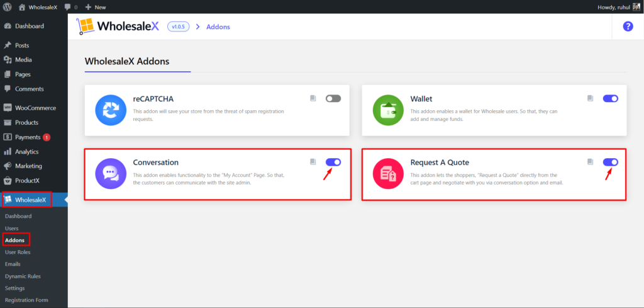Click the WordPress logo icon in admin bar

pyautogui.click(x=8, y=7)
